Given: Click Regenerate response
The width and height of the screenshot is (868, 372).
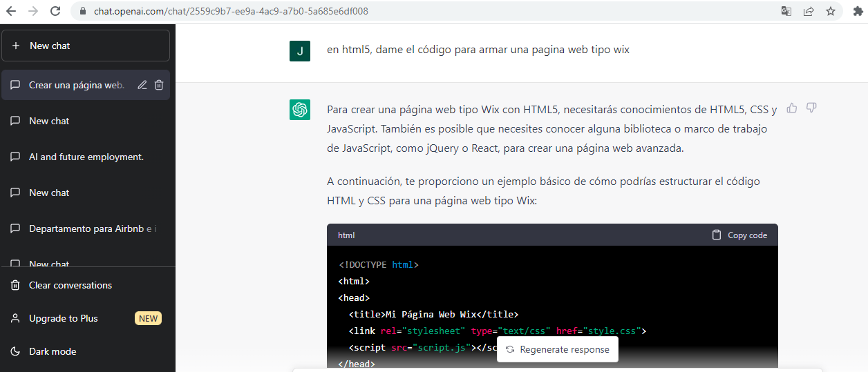Looking at the screenshot, I should coord(557,349).
